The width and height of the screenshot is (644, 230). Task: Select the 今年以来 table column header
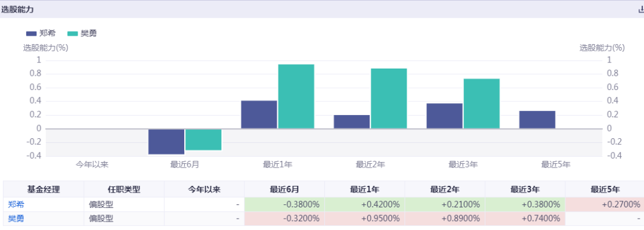(x=204, y=189)
